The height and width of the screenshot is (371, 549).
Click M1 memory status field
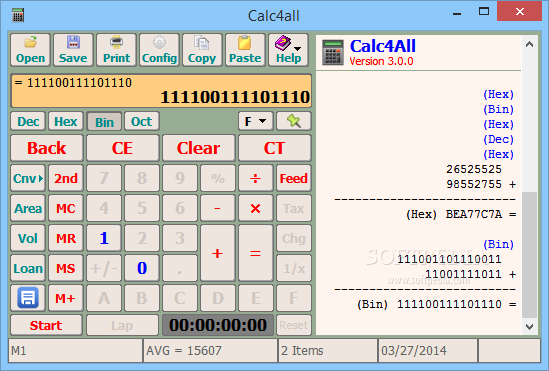(75, 350)
